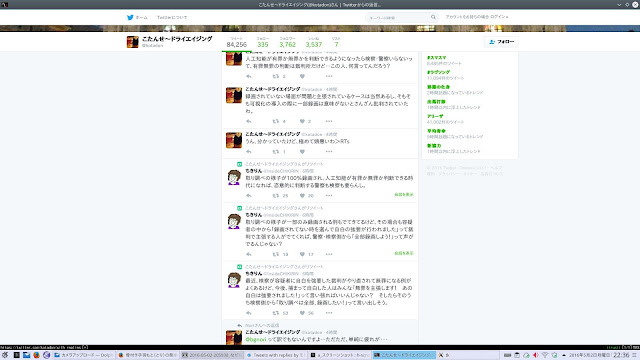
Task: Click the volume icon in system tray
Action: pyautogui.click(x=536, y=355)
